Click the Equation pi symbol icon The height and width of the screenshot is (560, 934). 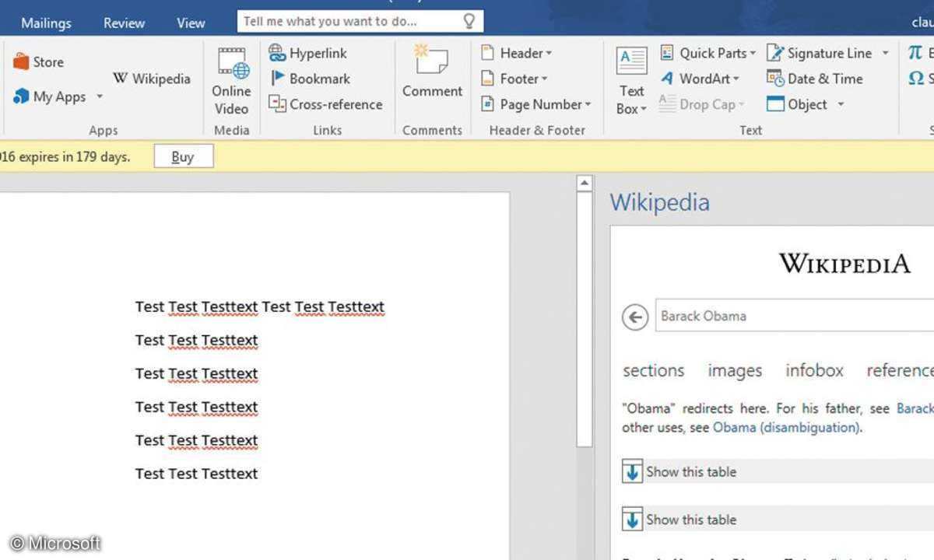coord(915,53)
